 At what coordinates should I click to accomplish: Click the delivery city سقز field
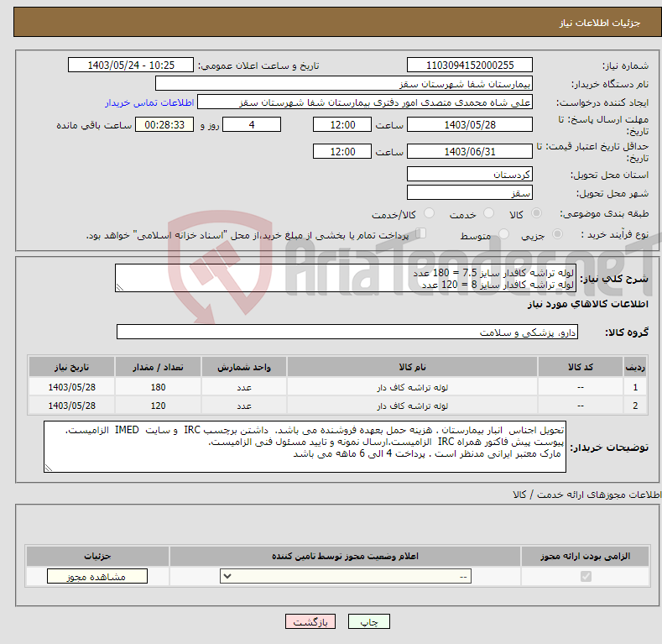click(x=470, y=192)
